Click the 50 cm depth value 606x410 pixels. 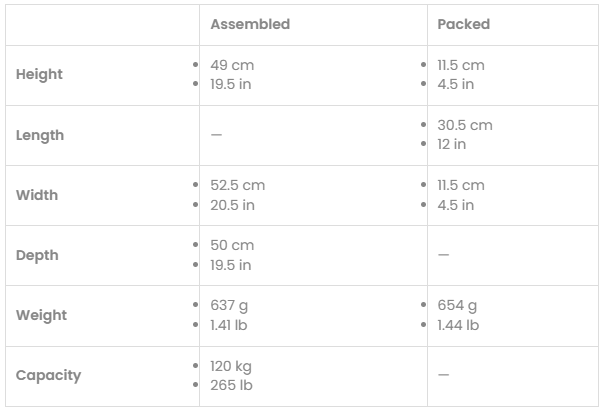(x=232, y=245)
